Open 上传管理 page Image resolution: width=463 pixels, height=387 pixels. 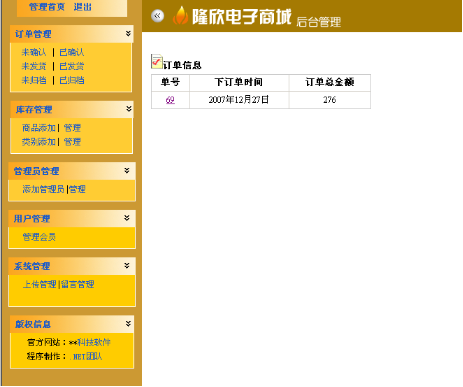tap(40, 284)
